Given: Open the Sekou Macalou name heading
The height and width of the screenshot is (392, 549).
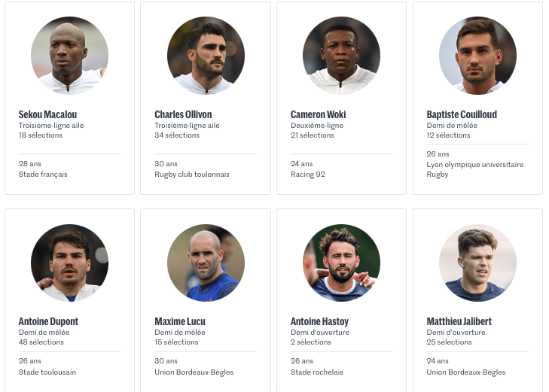Looking at the screenshot, I should (x=47, y=114).
